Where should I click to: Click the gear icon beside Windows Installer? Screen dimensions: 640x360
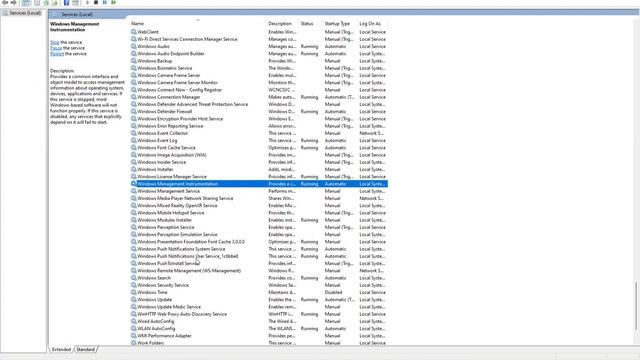pyautogui.click(x=133, y=169)
